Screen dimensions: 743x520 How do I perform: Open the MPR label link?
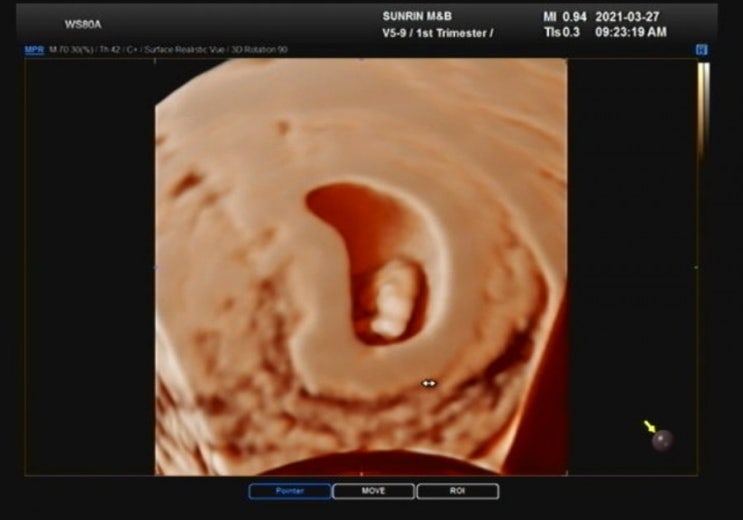pos(34,50)
